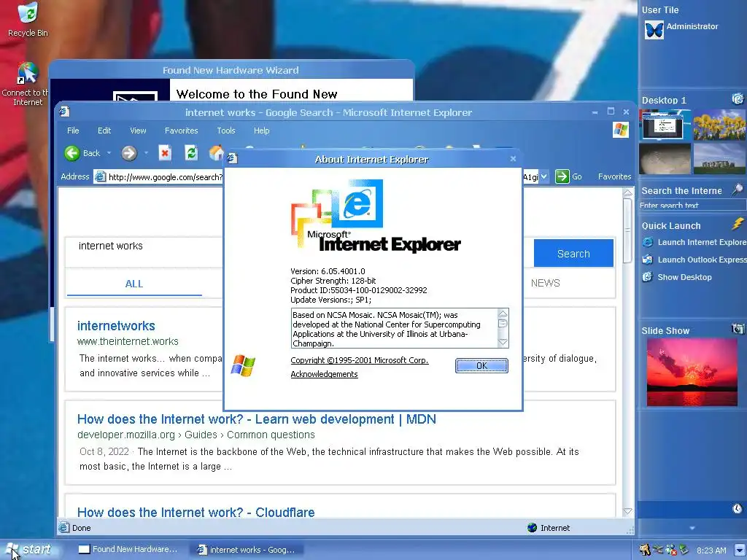Click the globe Internet zone icon in status bar
The height and width of the screenshot is (560, 747).
532,528
